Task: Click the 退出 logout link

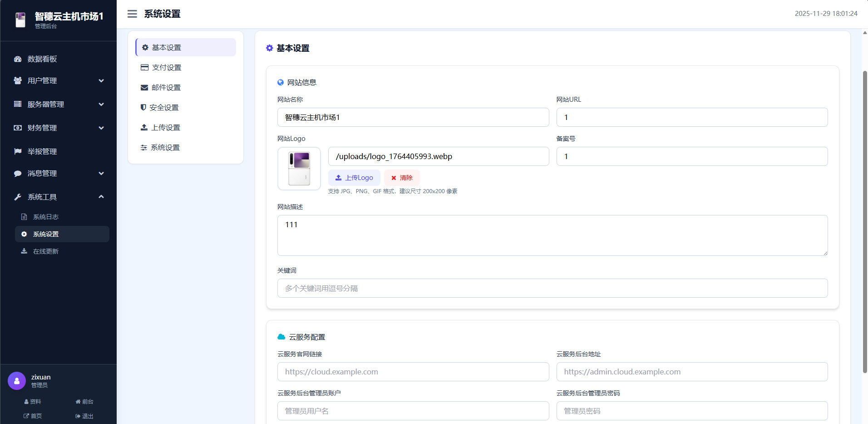Action: coord(84,416)
